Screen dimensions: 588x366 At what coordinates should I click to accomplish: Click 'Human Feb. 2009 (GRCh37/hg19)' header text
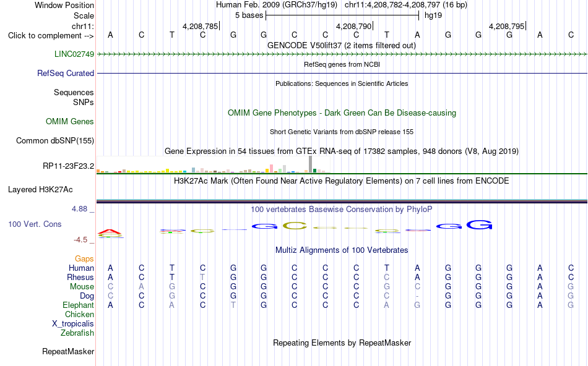(277, 5)
